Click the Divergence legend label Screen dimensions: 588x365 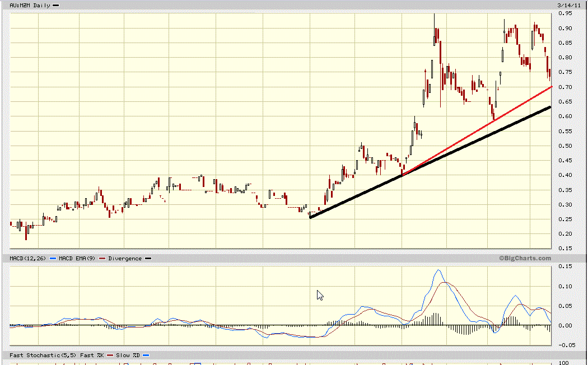pos(125,259)
